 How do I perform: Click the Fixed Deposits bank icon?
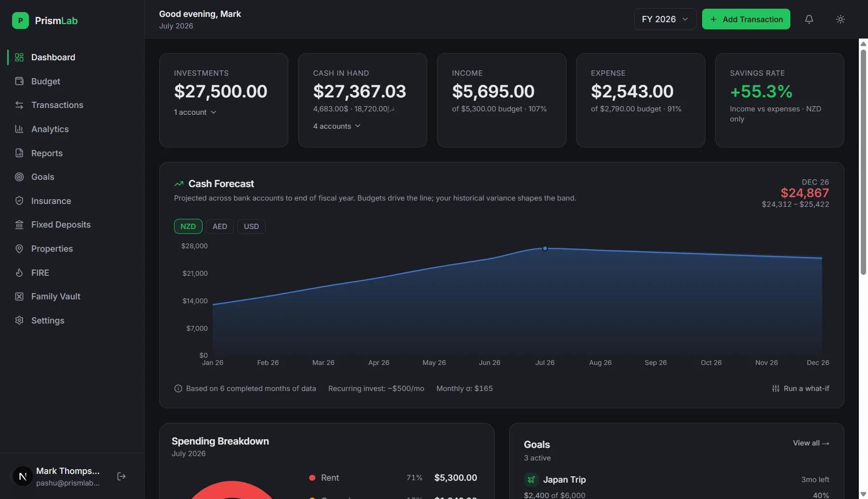pyautogui.click(x=19, y=225)
